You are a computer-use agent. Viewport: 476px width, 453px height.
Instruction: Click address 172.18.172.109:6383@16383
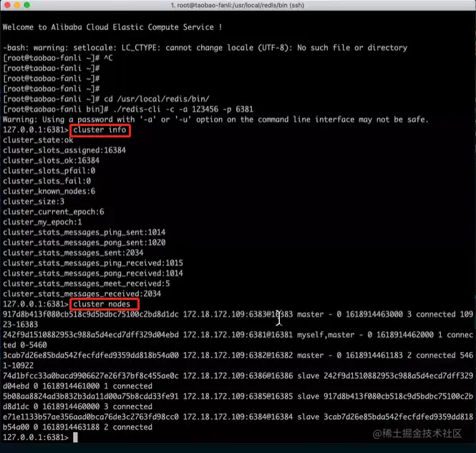pos(238,314)
